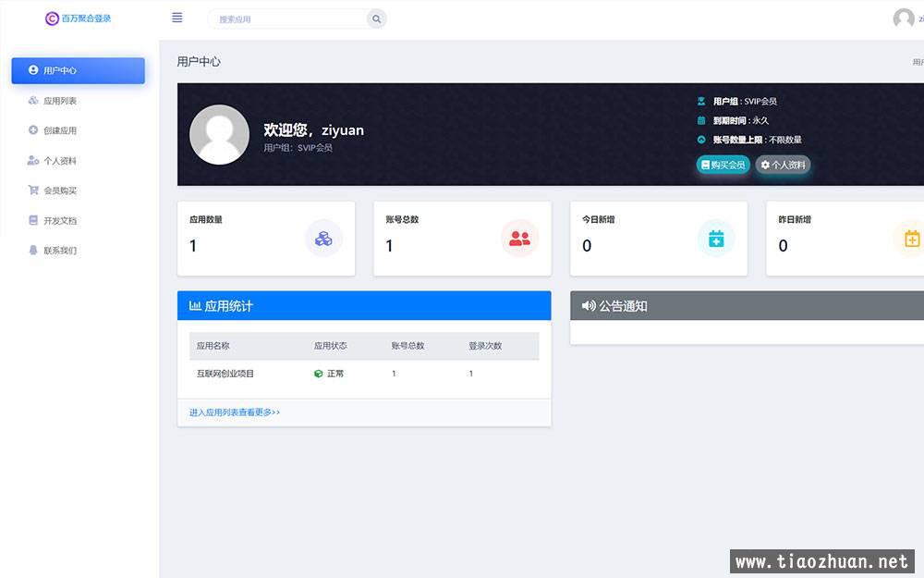Viewport: 924px width, 578px height.
Task: Click the calendar-plus icon in the 今日新增 card
Action: [716, 239]
